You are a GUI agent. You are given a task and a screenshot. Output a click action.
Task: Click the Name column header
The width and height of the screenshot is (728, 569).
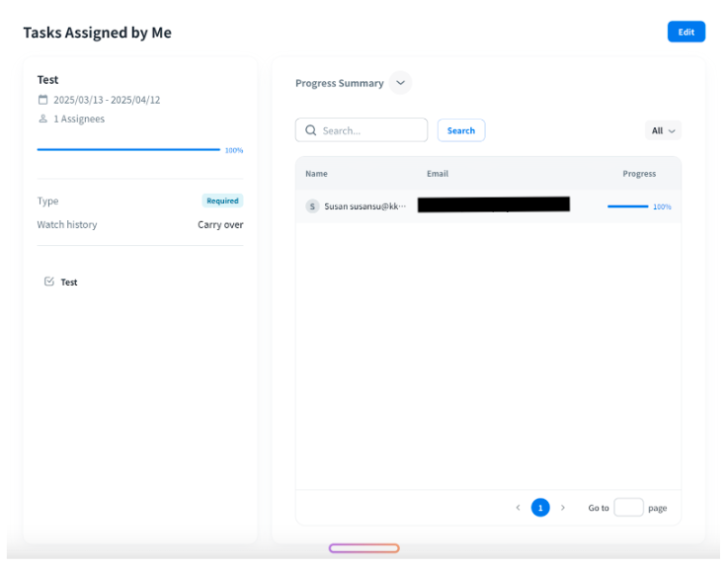click(x=316, y=174)
